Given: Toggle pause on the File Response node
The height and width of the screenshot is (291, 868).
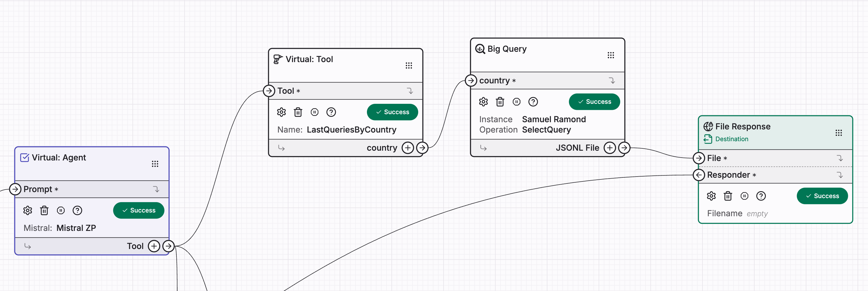Looking at the screenshot, I should tap(744, 196).
